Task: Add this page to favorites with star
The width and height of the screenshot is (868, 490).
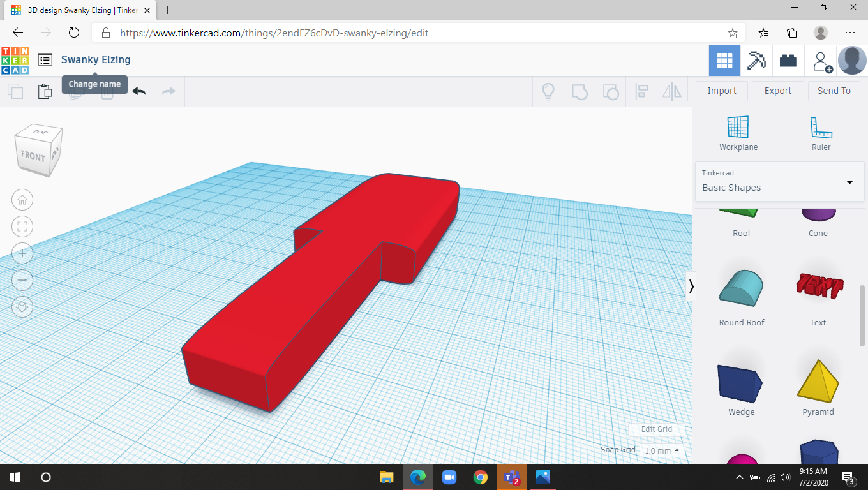Action: 733,33
